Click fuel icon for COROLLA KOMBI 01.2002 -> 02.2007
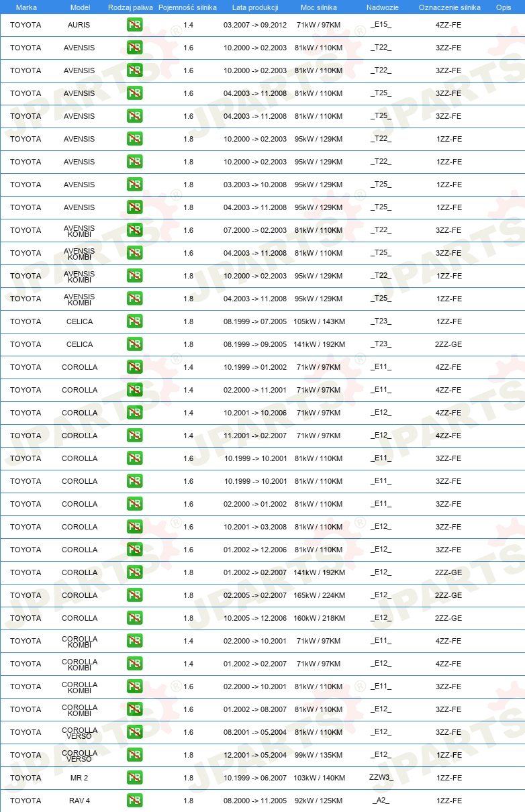 pos(134,664)
